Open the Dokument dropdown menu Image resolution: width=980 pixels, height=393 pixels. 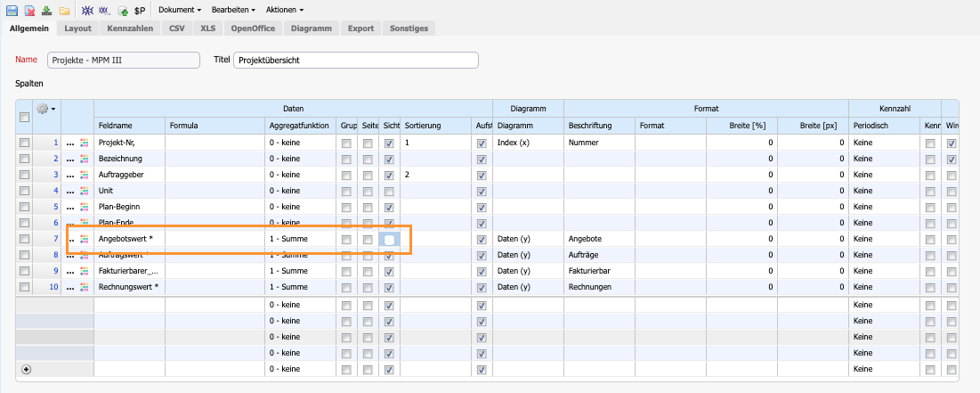[x=179, y=10]
